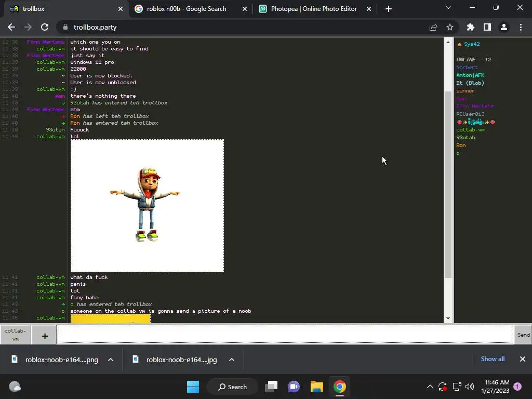532x399 pixels.
Task: Open weather widget on taskbar
Action: point(15,387)
